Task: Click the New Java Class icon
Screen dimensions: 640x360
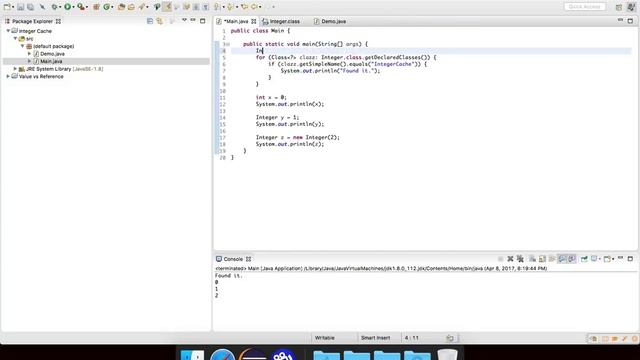Action: [x=107, y=7]
